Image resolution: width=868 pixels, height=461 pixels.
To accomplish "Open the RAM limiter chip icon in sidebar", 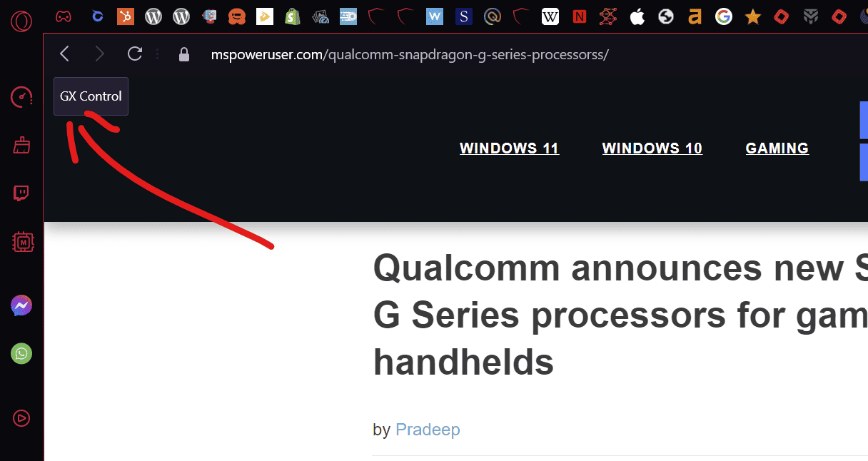I will tap(24, 243).
